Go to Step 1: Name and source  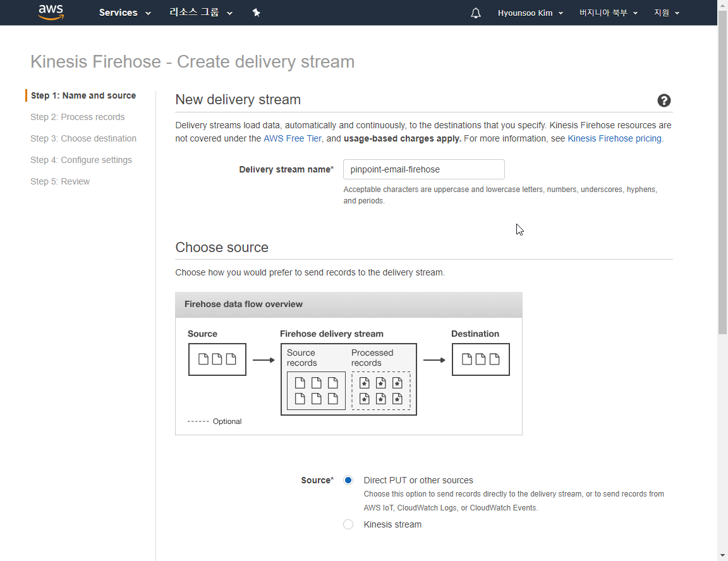83,95
